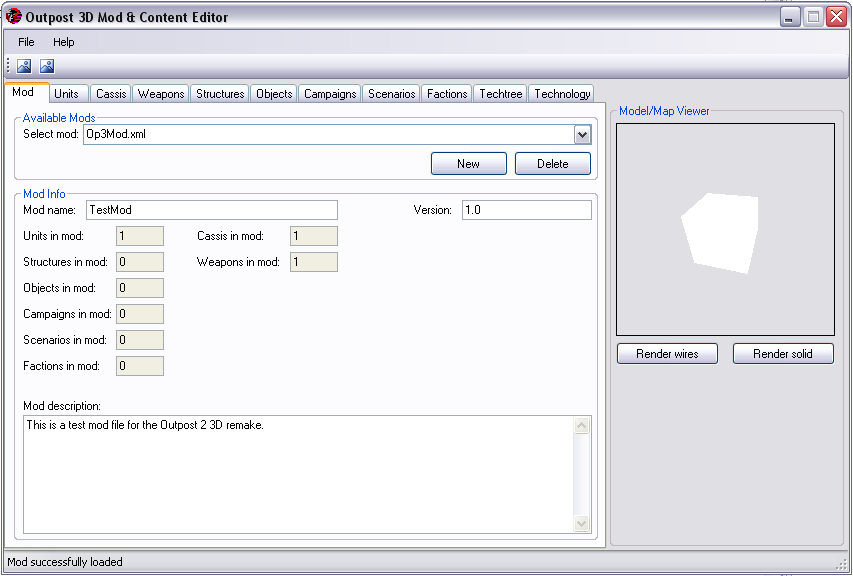This screenshot has height=576, width=853.
Task: Select the Scenarios in mod count box
Action: tap(140, 340)
